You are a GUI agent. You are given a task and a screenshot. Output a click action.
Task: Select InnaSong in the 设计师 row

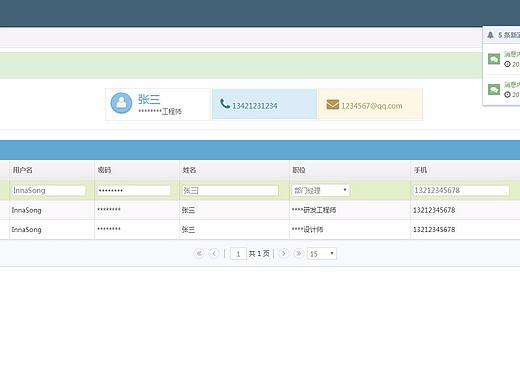[27, 230]
